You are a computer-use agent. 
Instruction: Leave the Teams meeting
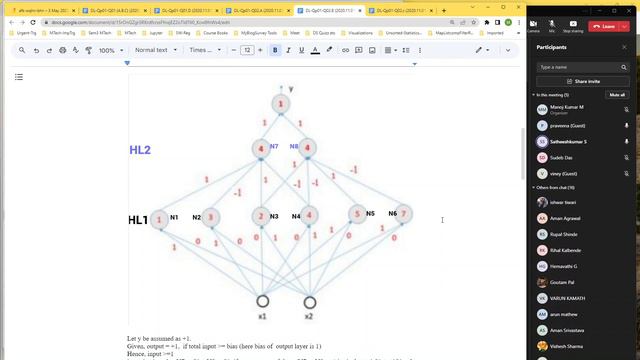pyautogui.click(x=604, y=27)
